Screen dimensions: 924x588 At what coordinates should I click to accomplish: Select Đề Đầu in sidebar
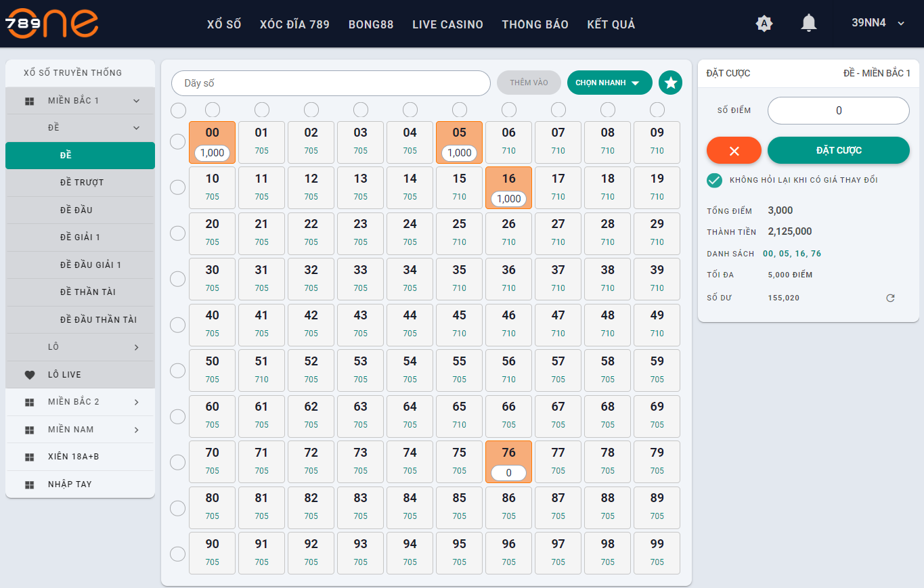(x=80, y=210)
